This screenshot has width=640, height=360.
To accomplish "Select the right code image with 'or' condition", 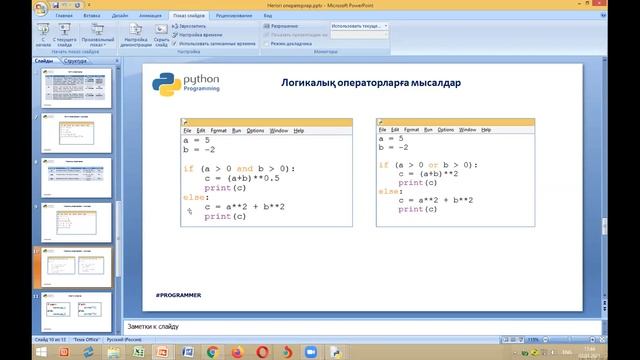I will tap(456, 172).
